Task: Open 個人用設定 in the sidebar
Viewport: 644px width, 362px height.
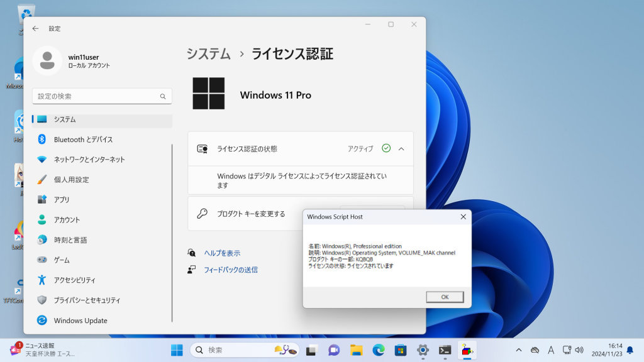Action: click(102, 180)
